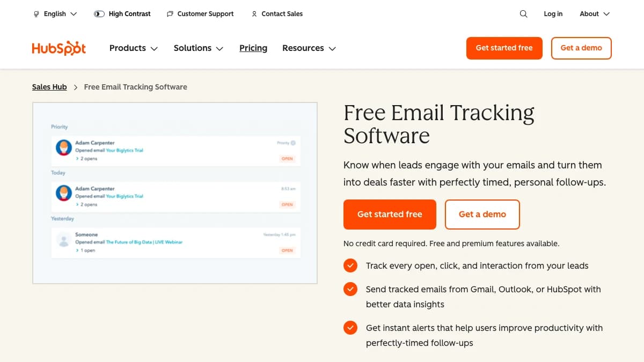Go to Sales Hub breadcrumb

(x=49, y=87)
